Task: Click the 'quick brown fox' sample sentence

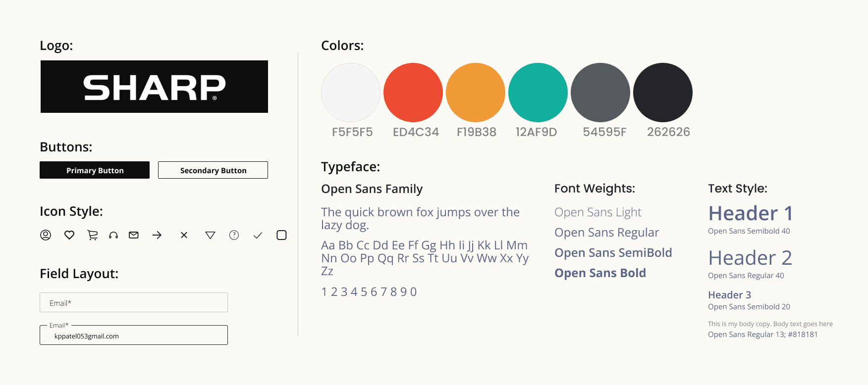Action: click(x=420, y=218)
